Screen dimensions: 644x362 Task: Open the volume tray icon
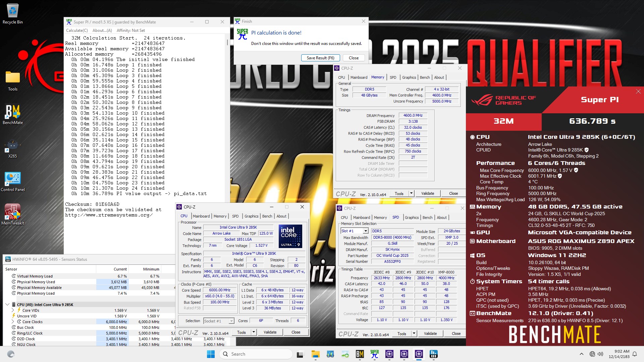click(x=600, y=354)
